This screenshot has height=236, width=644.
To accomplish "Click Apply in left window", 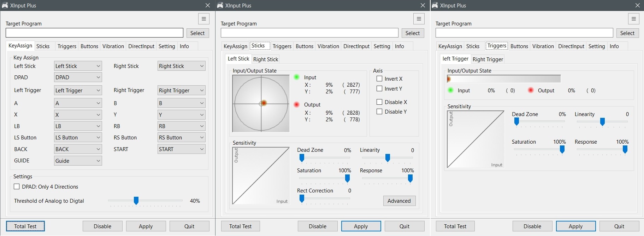I will [146, 226].
